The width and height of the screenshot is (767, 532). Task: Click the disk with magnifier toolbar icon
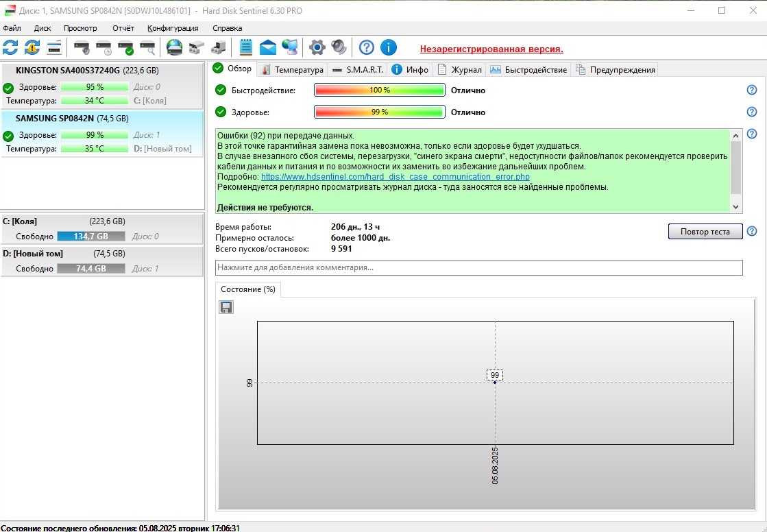pos(147,47)
